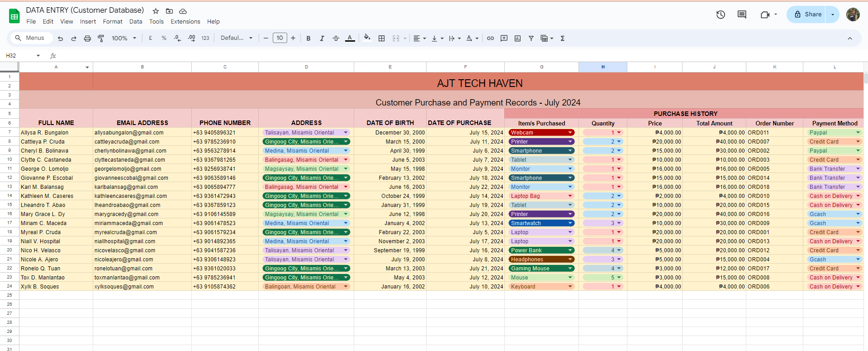This screenshot has height=351, width=868.
Task: Click the vertical scrollbar thumb
Action: [x=866, y=78]
